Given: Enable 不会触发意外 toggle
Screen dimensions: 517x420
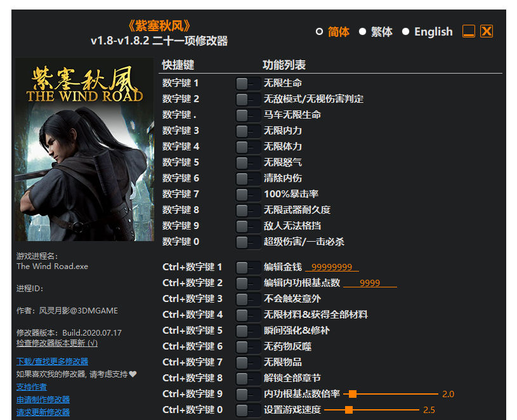Looking at the screenshot, I should click(x=248, y=299).
